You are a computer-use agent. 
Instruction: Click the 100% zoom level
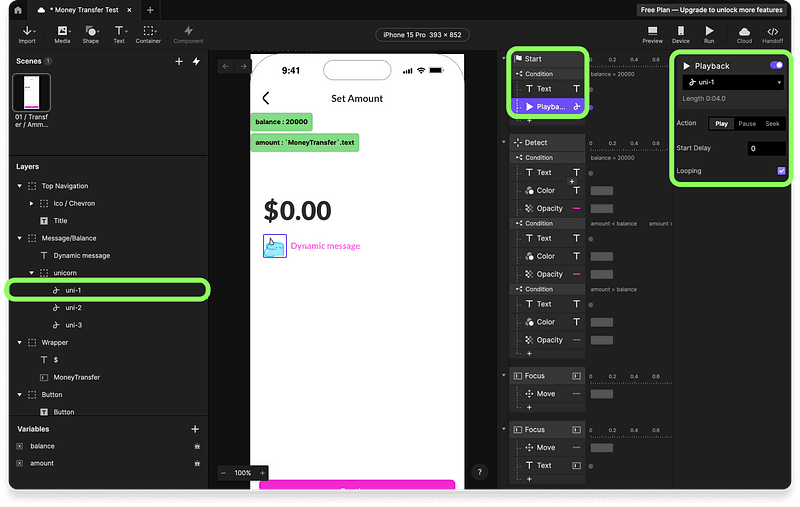click(243, 473)
